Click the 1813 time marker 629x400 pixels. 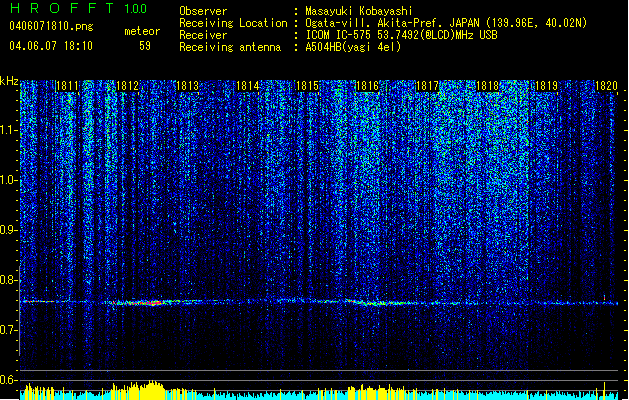187,86
